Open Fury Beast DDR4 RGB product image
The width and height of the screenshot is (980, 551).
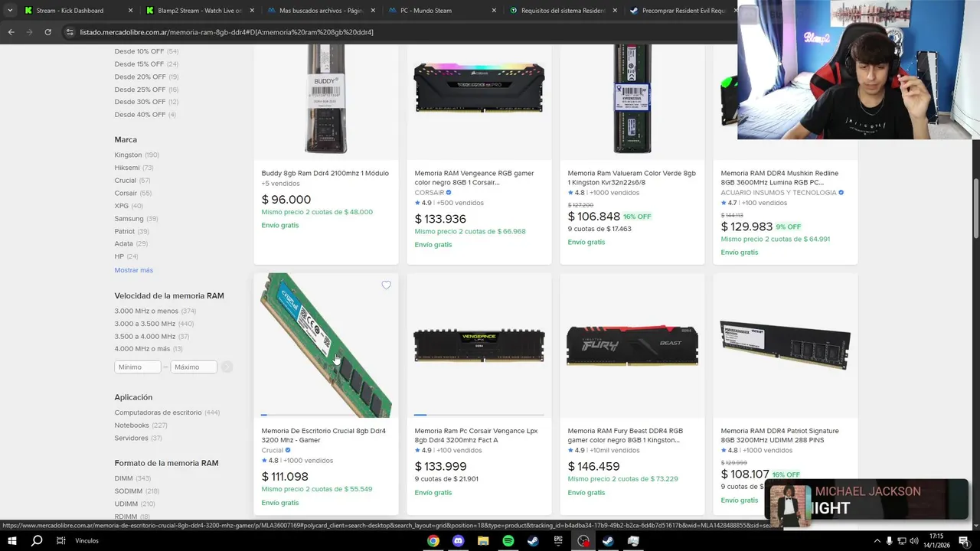(x=632, y=345)
